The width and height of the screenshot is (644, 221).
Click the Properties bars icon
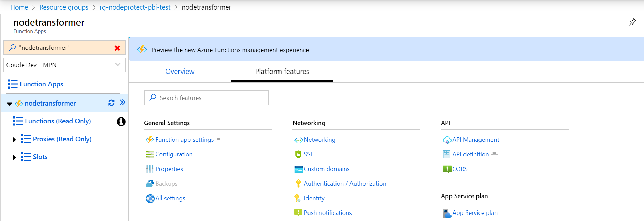[x=150, y=169]
